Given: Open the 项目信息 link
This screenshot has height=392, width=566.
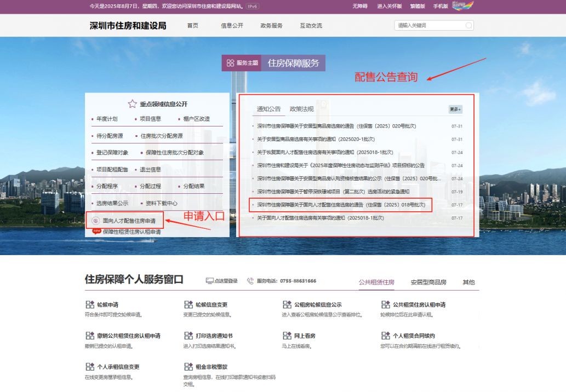Looking at the screenshot, I should (x=150, y=119).
